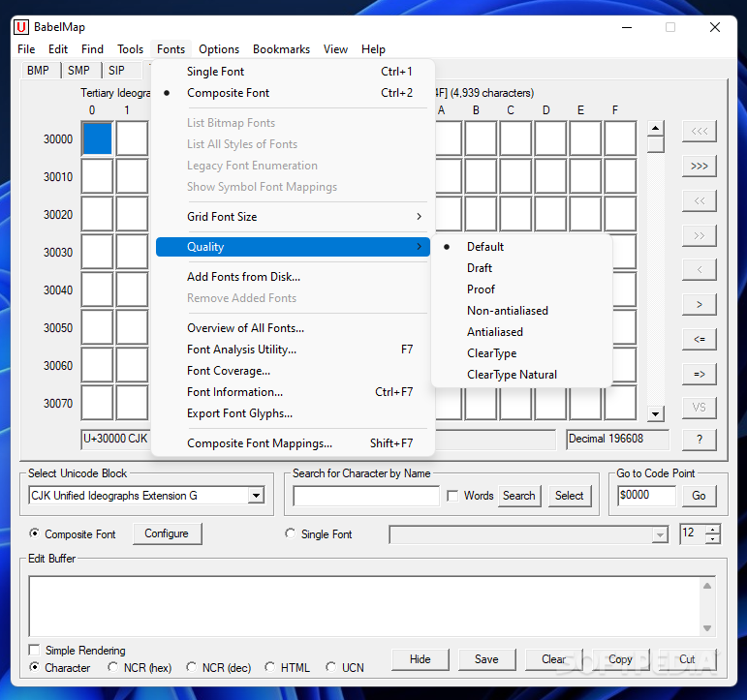
Task: Enable the Simple Rendering checkbox
Action: click(x=34, y=650)
